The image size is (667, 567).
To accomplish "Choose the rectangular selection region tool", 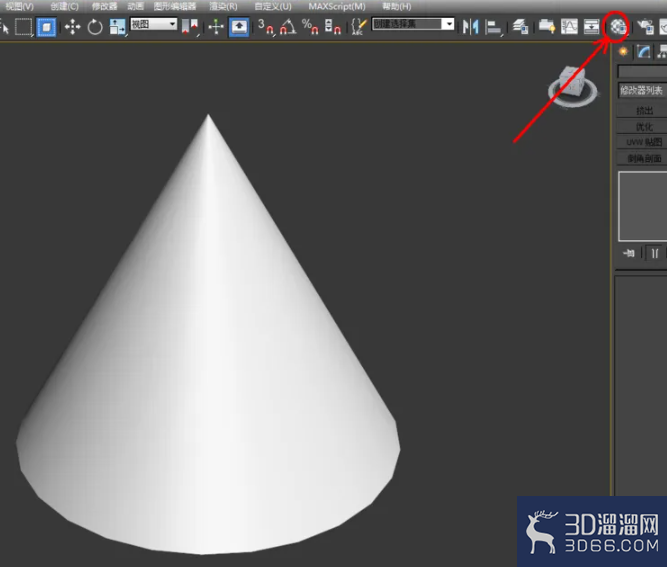I will (23, 27).
